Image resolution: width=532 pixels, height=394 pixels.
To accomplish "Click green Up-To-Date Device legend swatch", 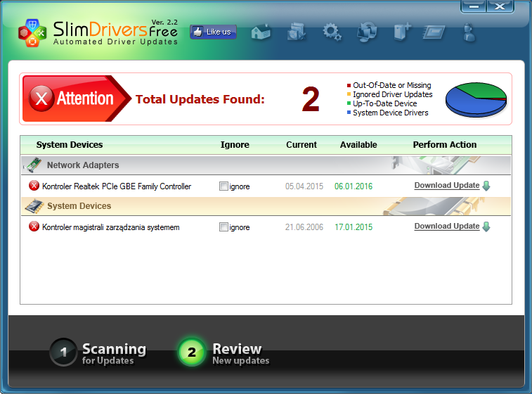I will [349, 103].
